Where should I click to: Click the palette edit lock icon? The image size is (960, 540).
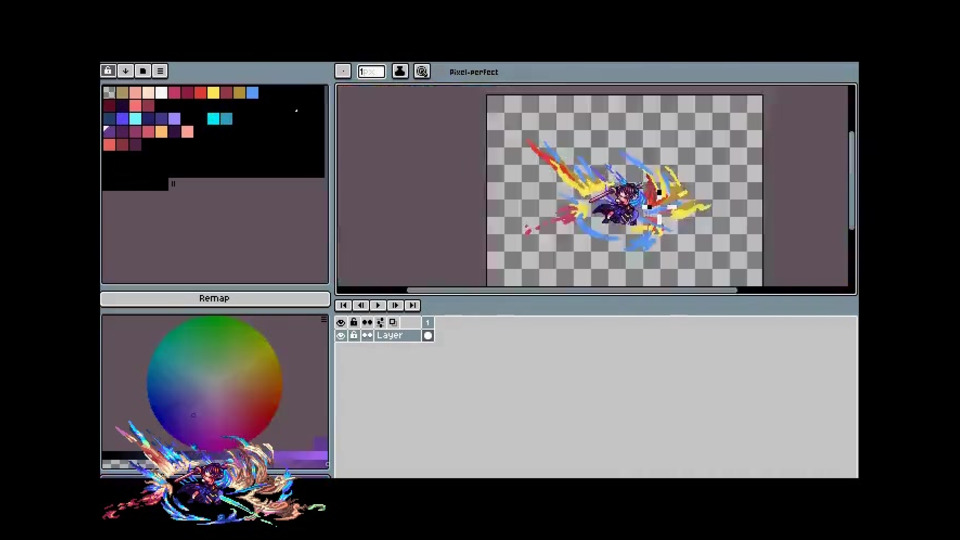(108, 71)
